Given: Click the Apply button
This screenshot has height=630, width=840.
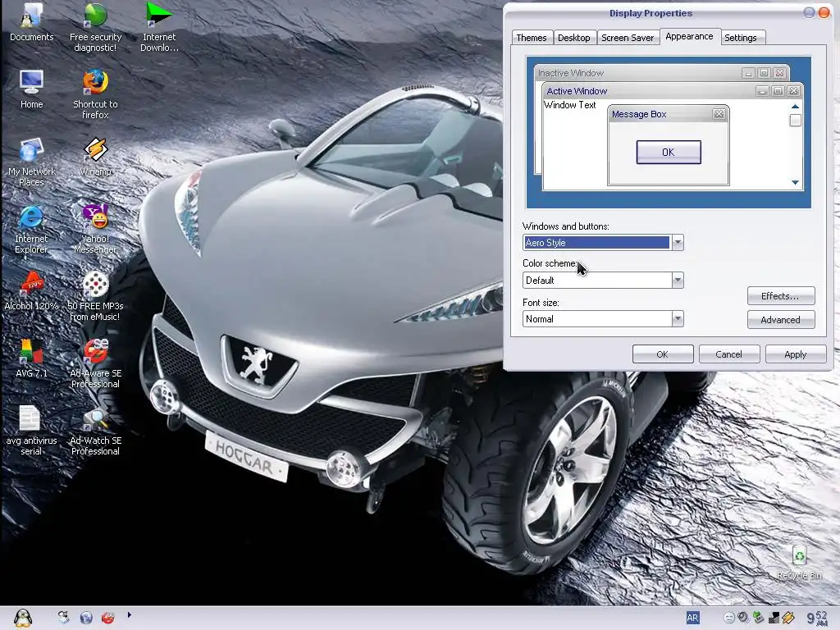Looking at the screenshot, I should point(796,354).
